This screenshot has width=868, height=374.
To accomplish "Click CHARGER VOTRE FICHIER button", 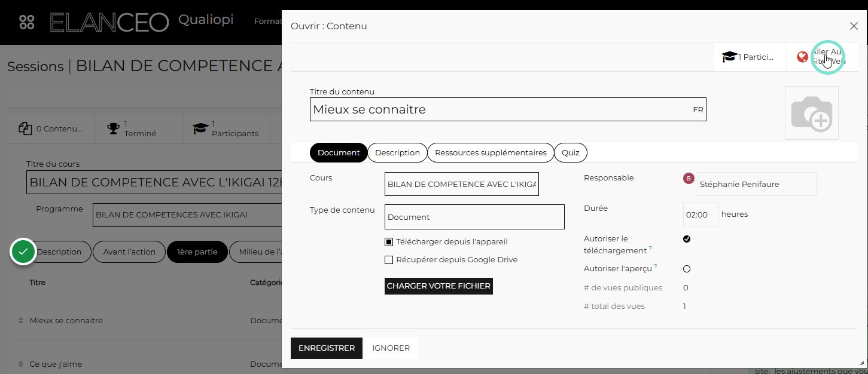I will click(x=438, y=286).
